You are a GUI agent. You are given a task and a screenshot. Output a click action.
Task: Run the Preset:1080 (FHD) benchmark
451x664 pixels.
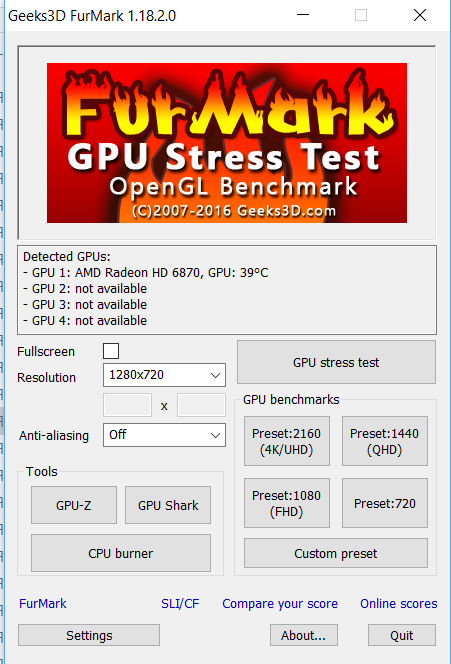(x=287, y=503)
